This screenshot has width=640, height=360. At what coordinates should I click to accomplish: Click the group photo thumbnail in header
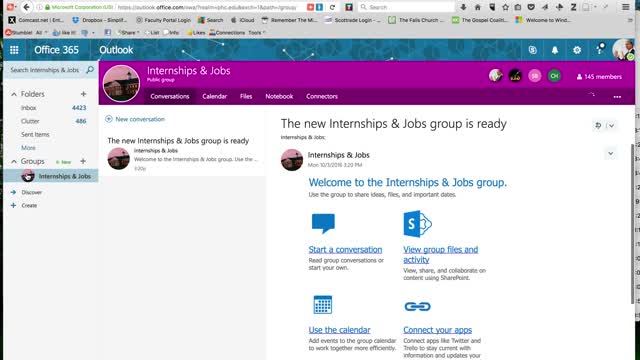(121, 83)
